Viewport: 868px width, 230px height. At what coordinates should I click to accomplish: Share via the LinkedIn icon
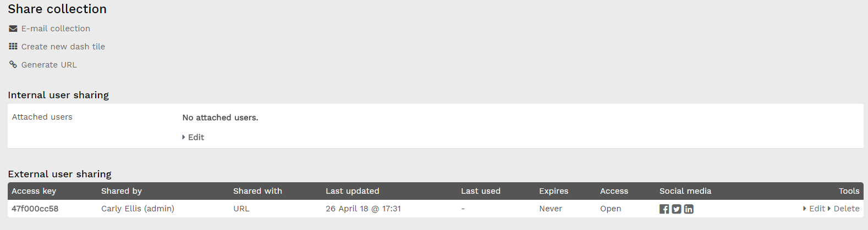[689, 209]
